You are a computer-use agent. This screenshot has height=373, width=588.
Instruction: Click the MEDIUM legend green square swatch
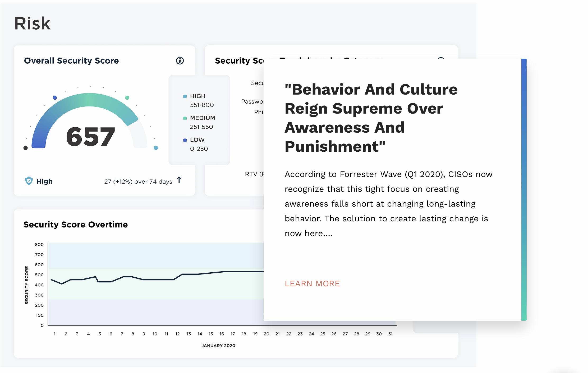point(185,118)
